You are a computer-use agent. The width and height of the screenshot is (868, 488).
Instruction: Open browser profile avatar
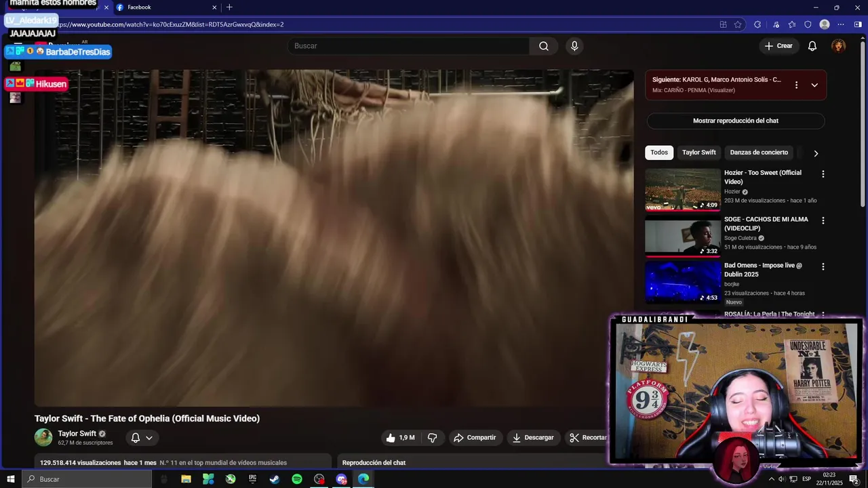click(825, 24)
